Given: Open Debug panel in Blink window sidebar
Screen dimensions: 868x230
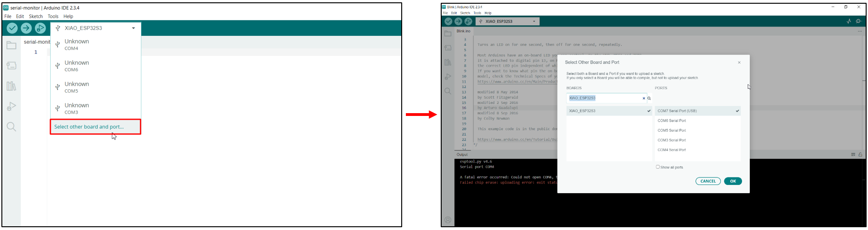Looking at the screenshot, I should pos(448,77).
